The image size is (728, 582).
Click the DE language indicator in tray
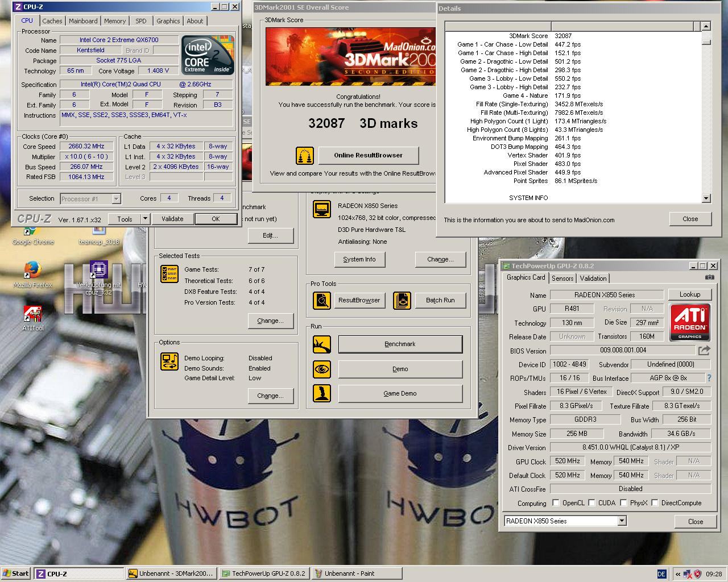coord(661,574)
